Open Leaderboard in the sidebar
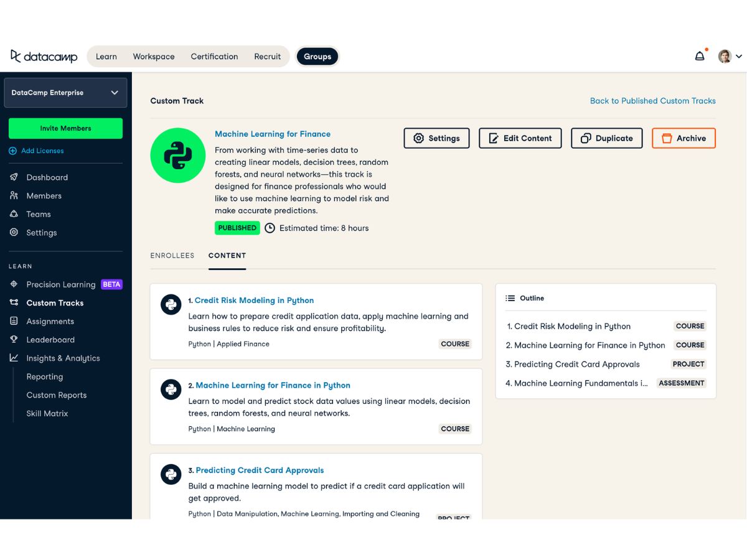747x560 pixels. pyautogui.click(x=50, y=340)
